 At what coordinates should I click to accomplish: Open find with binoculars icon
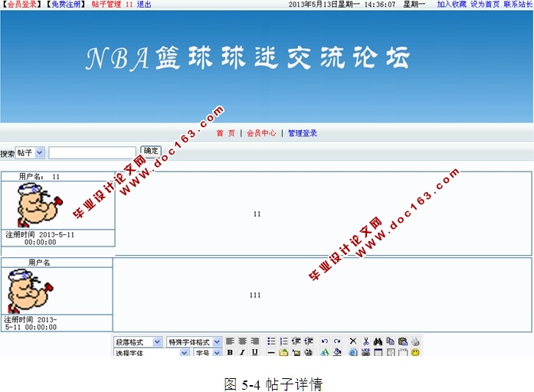click(x=378, y=341)
